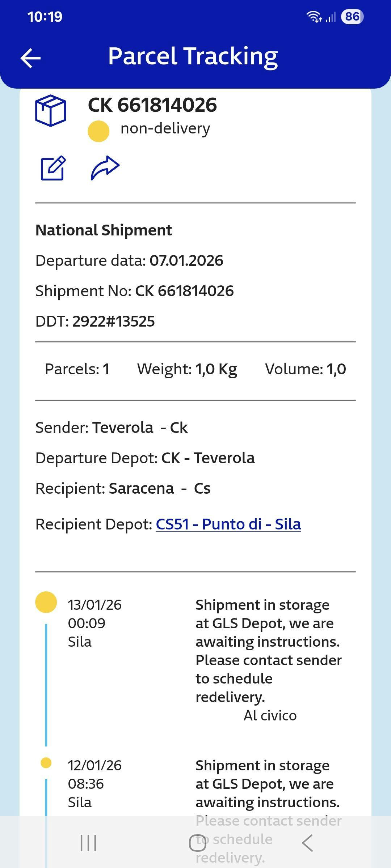Tap the back arrow in header
Screen dimensions: 391x868
pos(31,58)
